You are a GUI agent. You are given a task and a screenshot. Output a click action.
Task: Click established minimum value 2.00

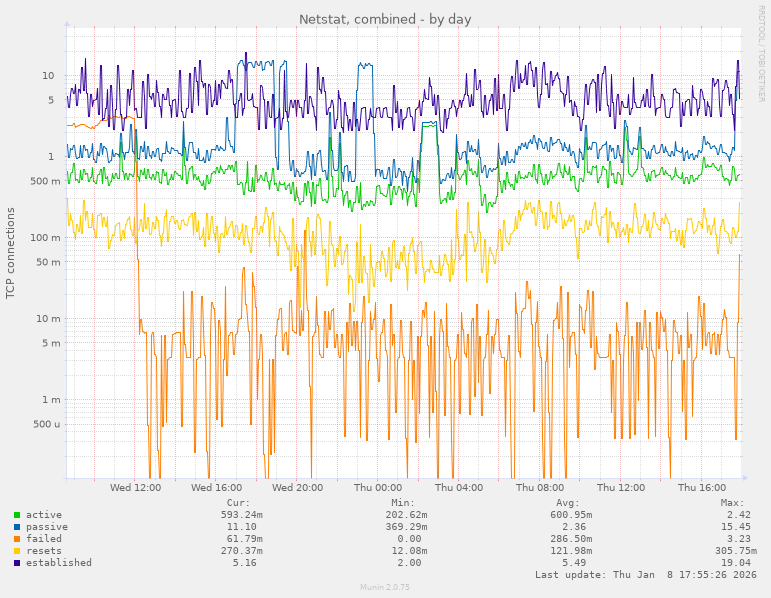(x=409, y=563)
